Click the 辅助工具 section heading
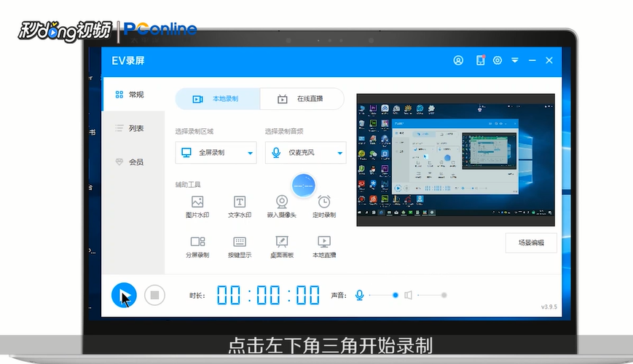 pos(188,184)
